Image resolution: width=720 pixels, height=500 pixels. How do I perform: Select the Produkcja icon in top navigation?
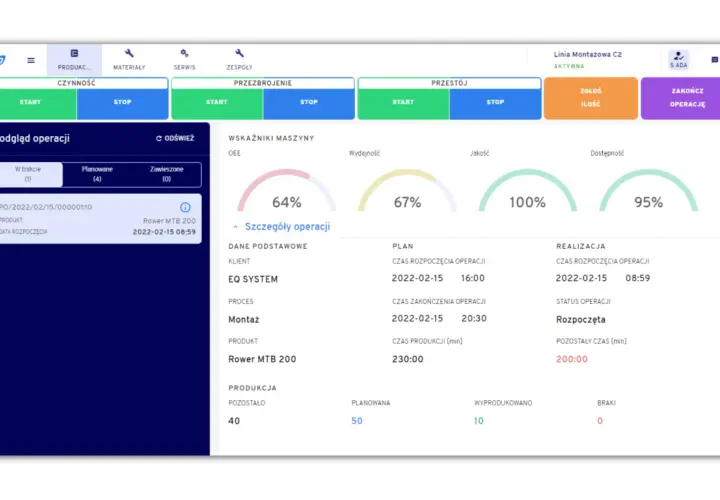coord(74,53)
